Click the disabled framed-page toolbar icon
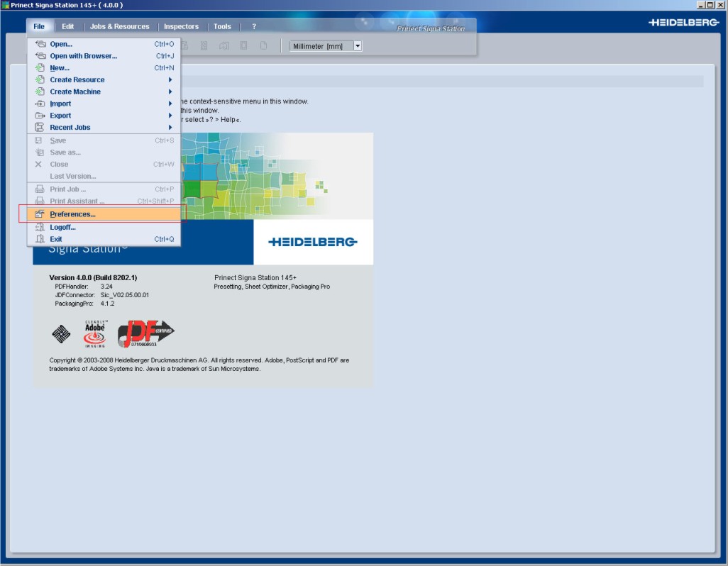 (244, 46)
